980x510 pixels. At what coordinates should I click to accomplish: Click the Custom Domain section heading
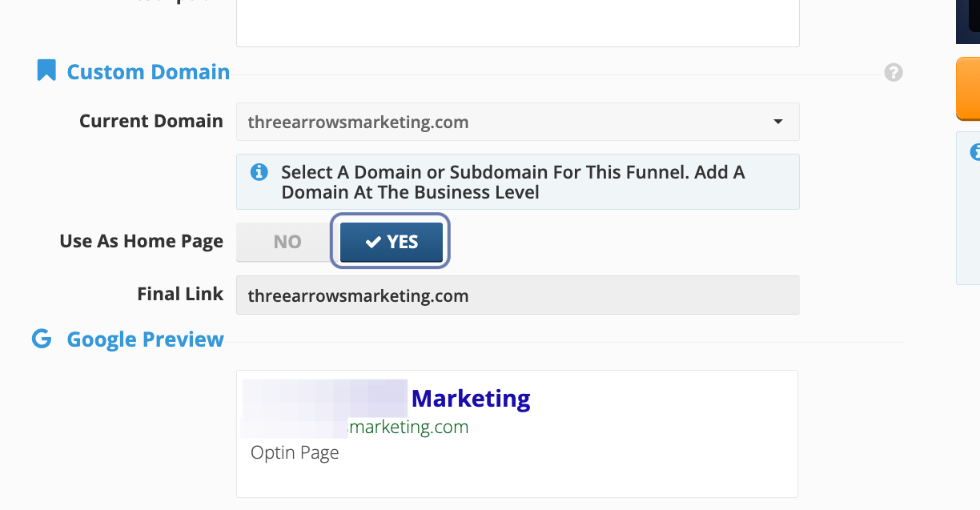[148, 72]
